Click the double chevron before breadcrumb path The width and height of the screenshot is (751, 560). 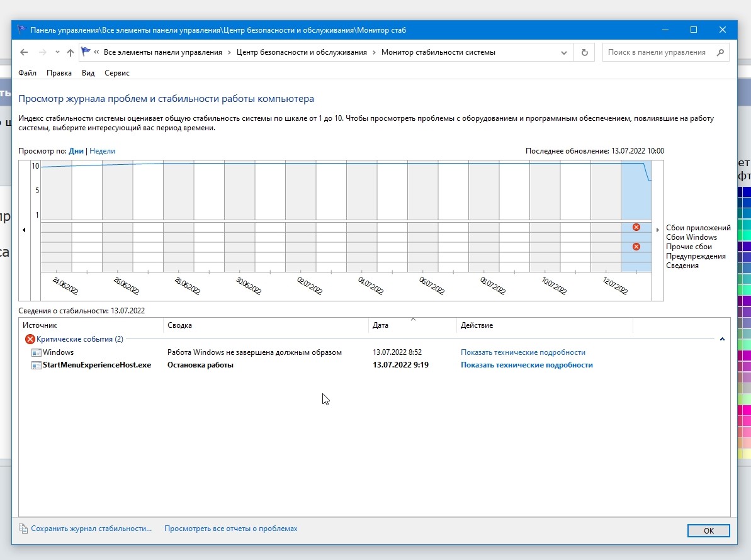(96, 52)
